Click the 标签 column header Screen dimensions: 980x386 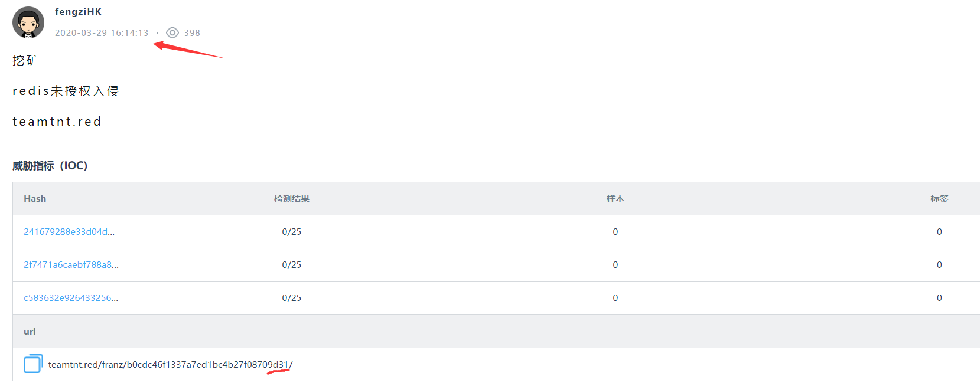coord(939,199)
